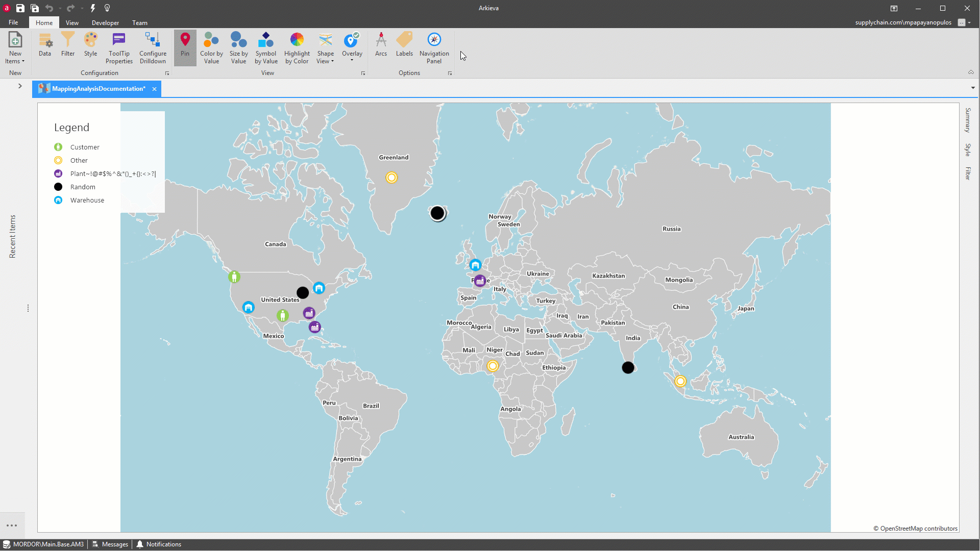Switch to the Developer ribbon tab
The height and width of the screenshot is (551, 980).
105,22
